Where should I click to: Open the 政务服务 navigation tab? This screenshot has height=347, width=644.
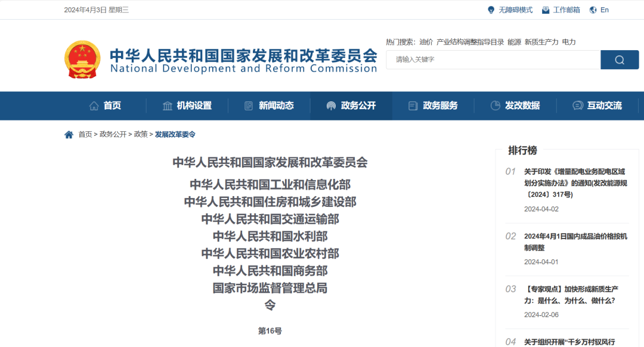pyautogui.click(x=433, y=106)
